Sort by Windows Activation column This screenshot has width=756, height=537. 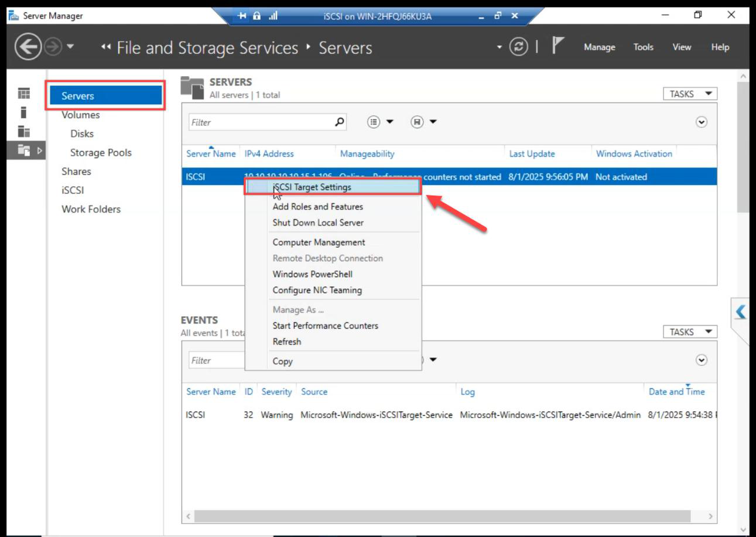coord(634,153)
